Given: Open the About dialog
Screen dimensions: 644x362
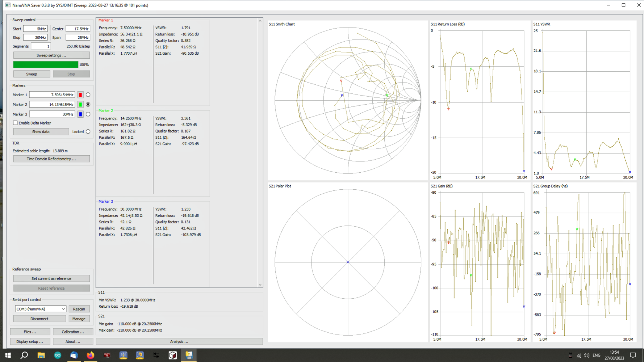Looking at the screenshot, I should [x=73, y=341].
